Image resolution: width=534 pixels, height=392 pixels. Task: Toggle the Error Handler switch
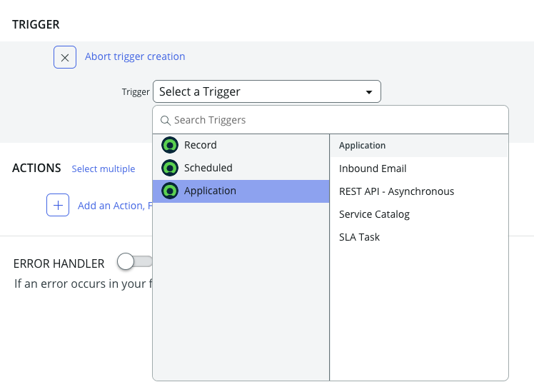(136, 262)
